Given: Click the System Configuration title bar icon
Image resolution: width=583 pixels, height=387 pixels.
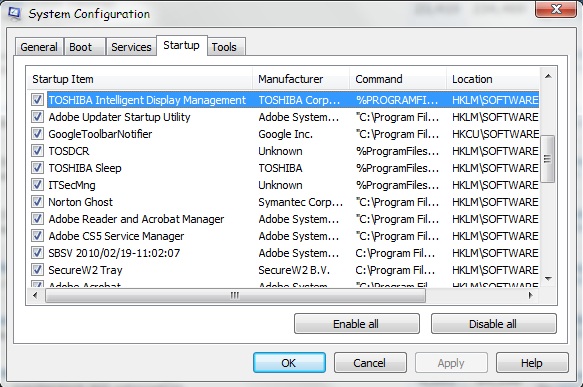Looking at the screenshot, I should pos(14,13).
